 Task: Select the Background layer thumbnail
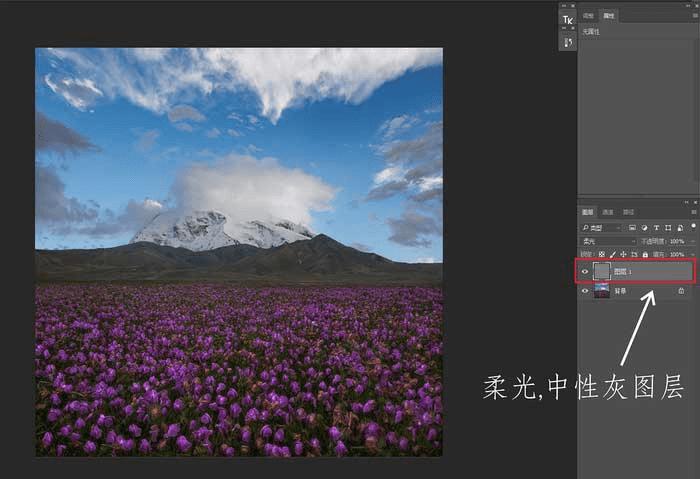(602, 291)
